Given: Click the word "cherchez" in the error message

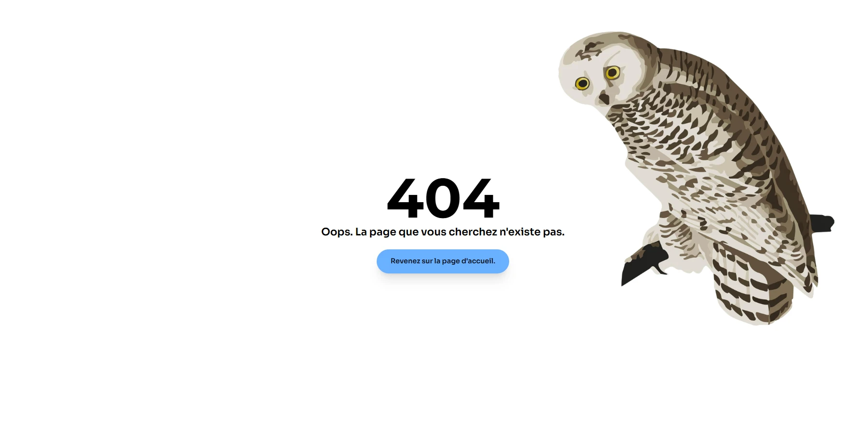Looking at the screenshot, I should (x=473, y=232).
